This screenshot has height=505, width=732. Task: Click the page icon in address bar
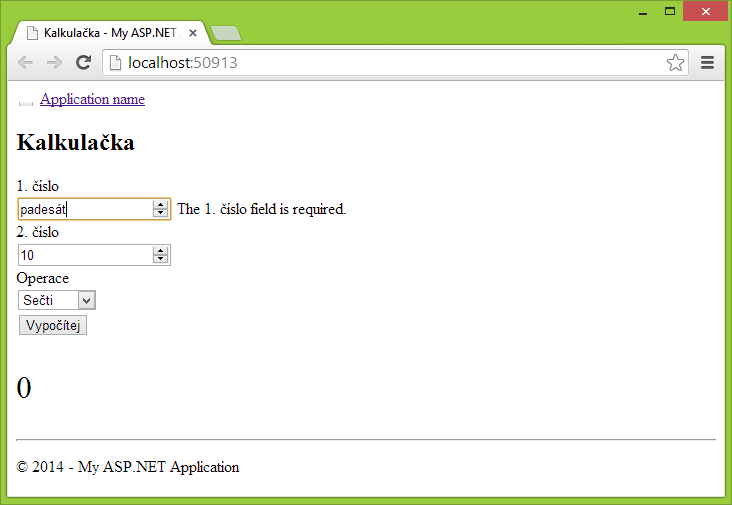point(115,63)
